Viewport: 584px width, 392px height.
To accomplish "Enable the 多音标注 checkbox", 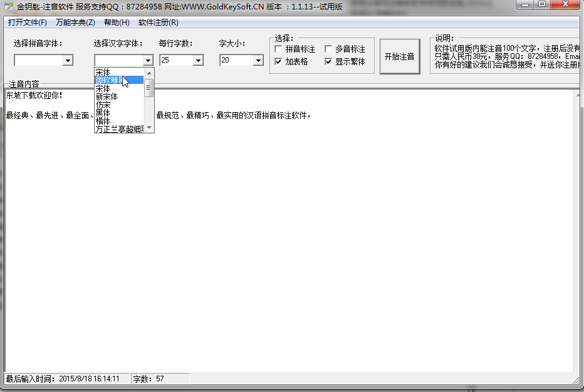I will [328, 48].
